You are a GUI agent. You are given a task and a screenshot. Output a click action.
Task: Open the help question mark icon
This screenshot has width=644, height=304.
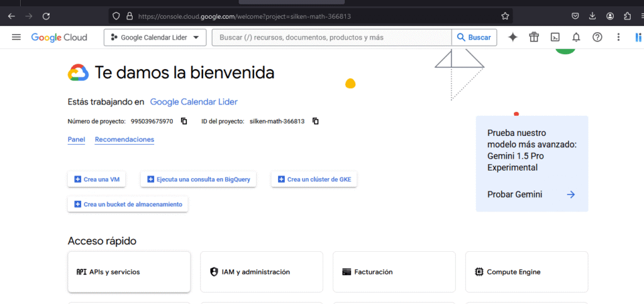[x=597, y=38]
